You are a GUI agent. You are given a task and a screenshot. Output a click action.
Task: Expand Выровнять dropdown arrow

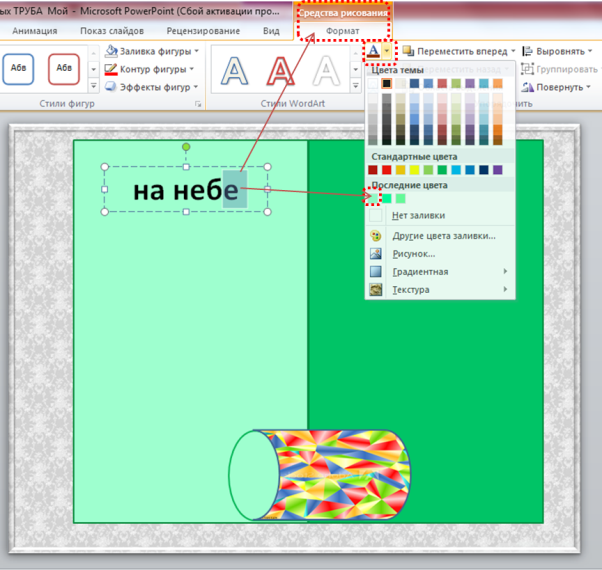590,51
